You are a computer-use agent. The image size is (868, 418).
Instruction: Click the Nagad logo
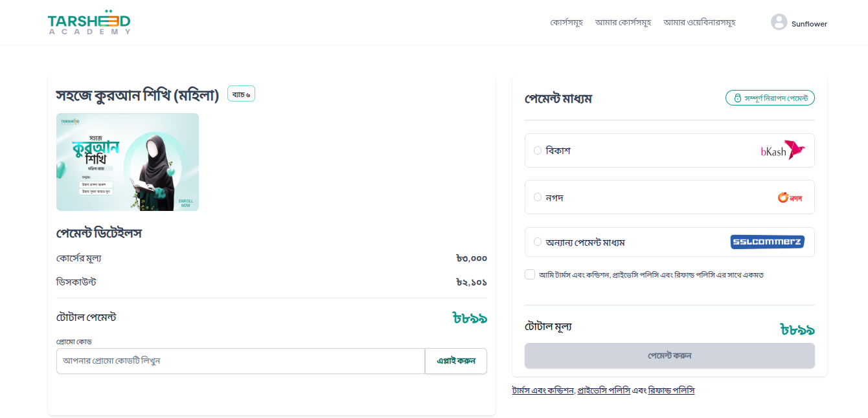coord(790,197)
